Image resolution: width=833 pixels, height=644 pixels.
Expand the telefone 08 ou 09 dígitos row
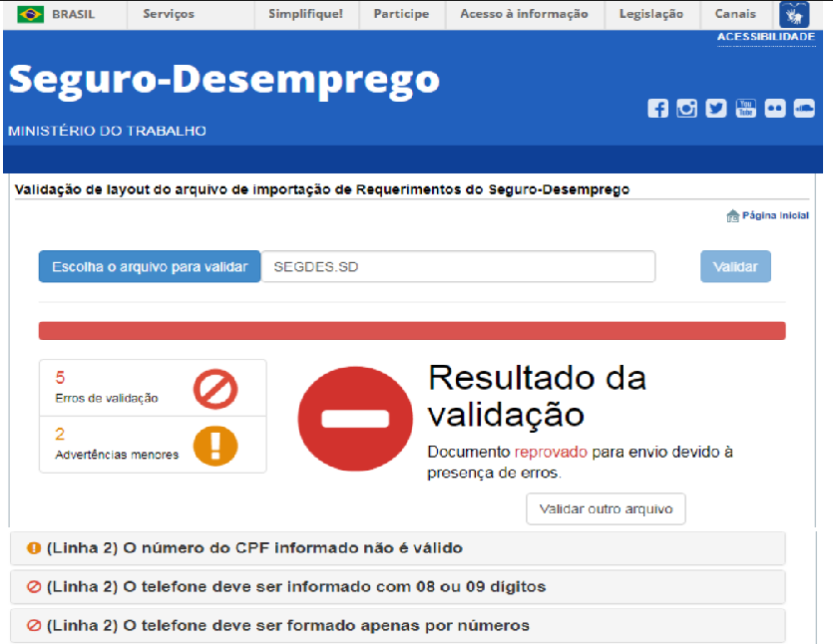[x=397, y=587]
